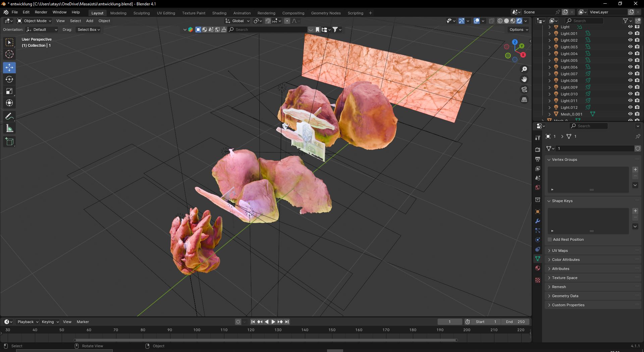Switch to the Sculpting workspace tab

pos(141,13)
